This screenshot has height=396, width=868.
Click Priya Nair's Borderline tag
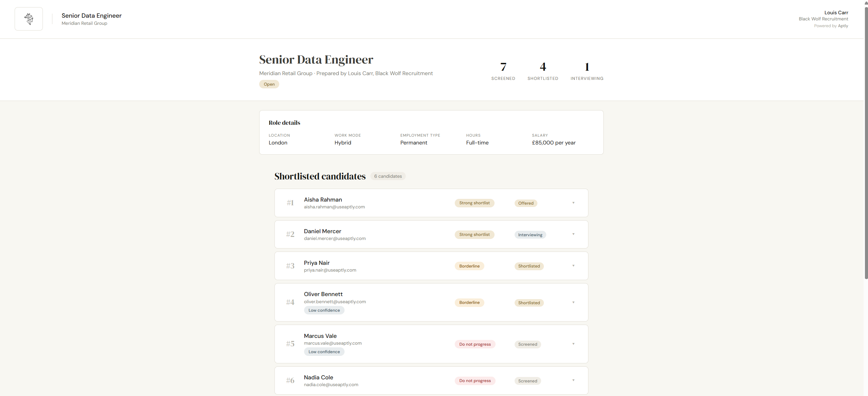tap(469, 266)
